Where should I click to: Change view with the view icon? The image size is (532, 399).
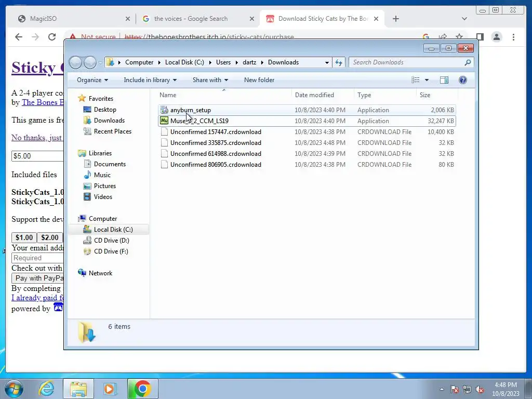coord(415,79)
